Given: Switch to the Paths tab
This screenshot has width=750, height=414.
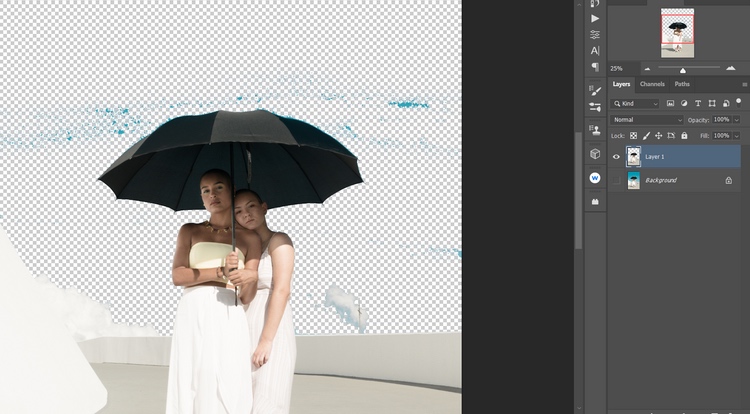Looking at the screenshot, I should click(x=682, y=84).
